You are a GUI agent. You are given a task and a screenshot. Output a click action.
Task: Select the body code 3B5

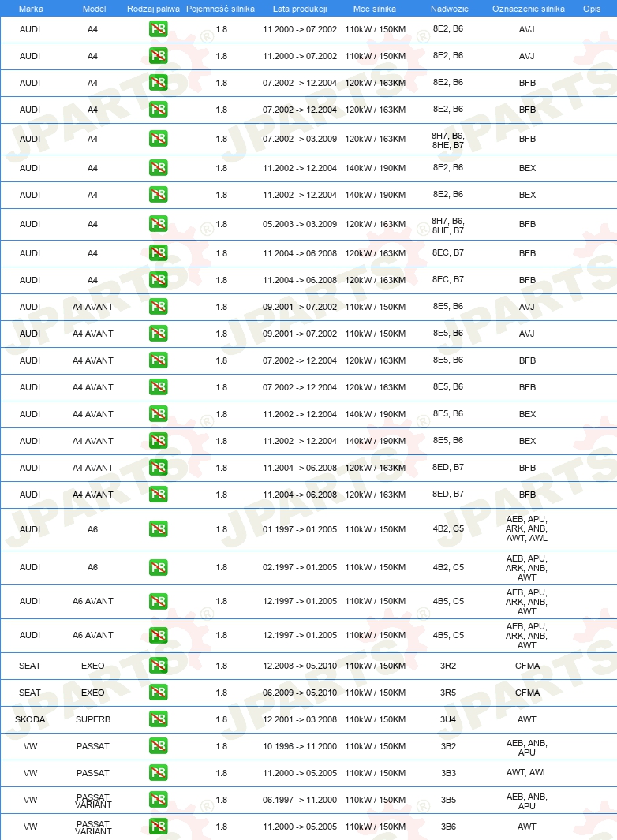[448, 800]
